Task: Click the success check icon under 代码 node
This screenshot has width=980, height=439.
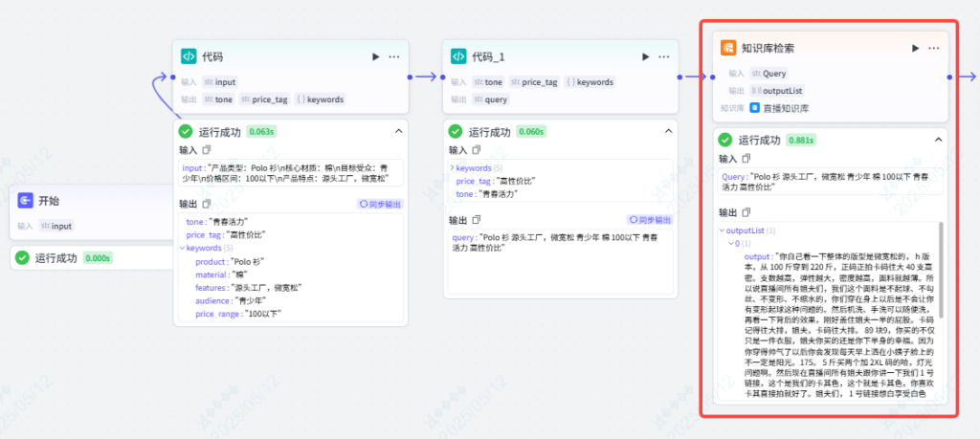Action: click(186, 132)
